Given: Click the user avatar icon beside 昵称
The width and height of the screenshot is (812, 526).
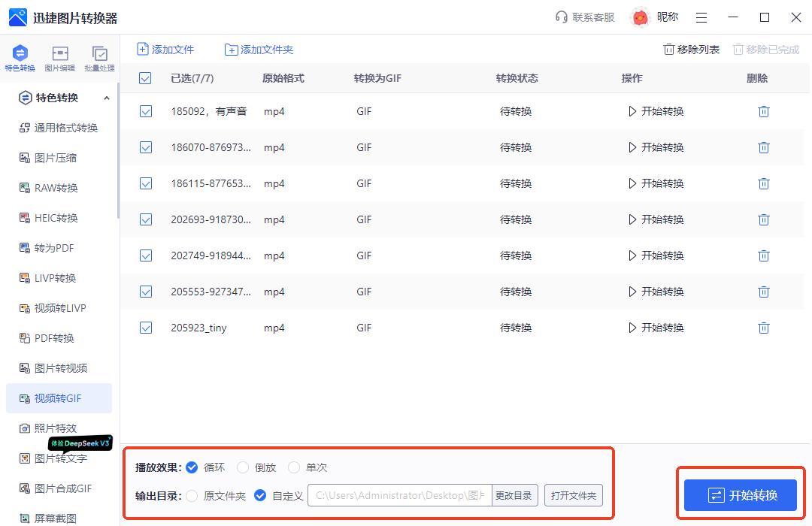Looking at the screenshot, I should [640, 17].
